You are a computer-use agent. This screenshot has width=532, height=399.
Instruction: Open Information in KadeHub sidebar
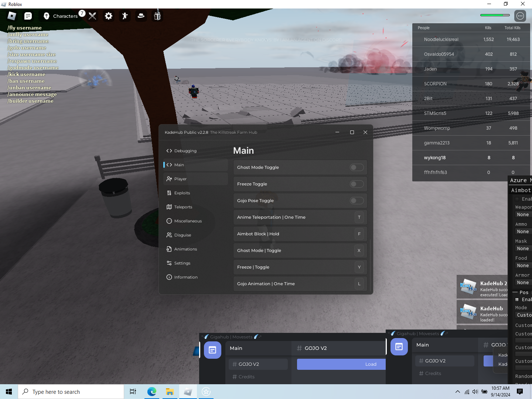pyautogui.click(x=196, y=277)
